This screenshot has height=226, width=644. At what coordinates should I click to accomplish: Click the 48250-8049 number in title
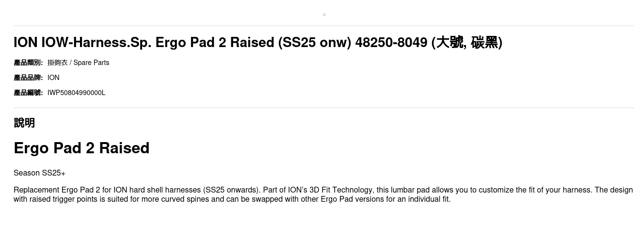point(391,43)
